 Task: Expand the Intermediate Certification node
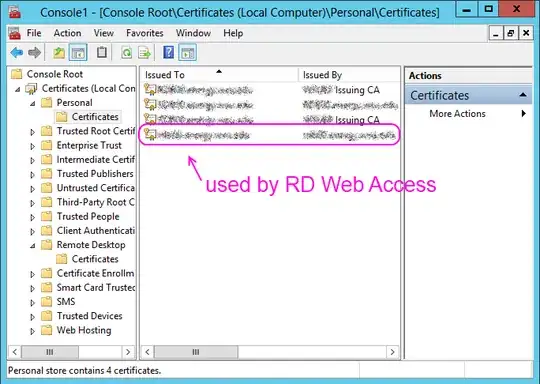(32, 160)
